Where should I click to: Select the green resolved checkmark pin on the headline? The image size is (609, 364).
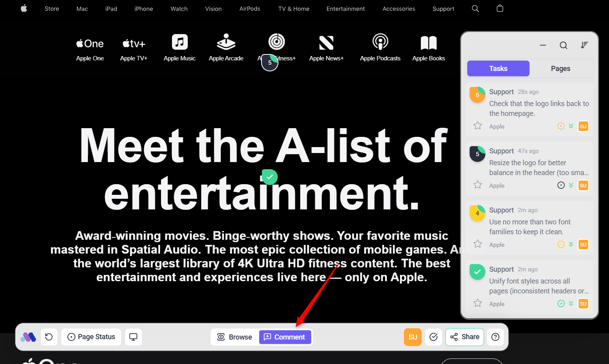270,177
